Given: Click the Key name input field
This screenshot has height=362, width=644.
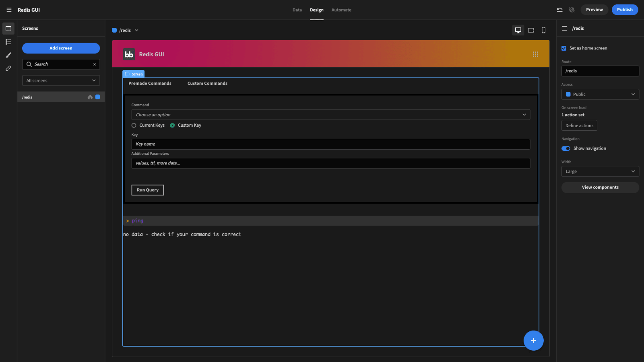Looking at the screenshot, I should point(330,144).
